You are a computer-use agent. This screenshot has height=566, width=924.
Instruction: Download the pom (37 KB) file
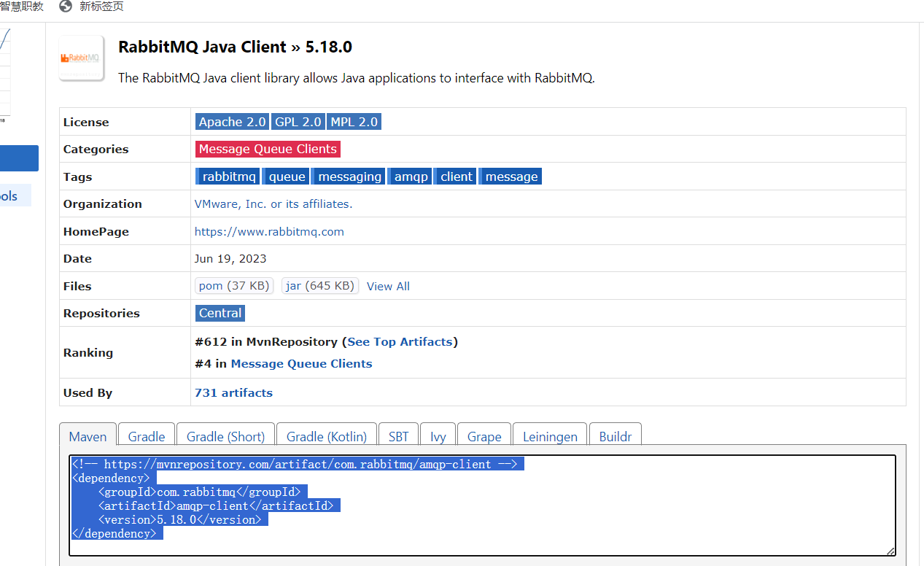click(x=234, y=286)
